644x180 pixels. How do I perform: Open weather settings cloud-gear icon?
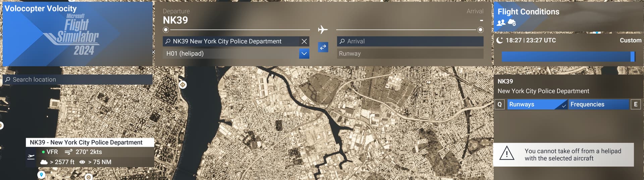point(512,22)
